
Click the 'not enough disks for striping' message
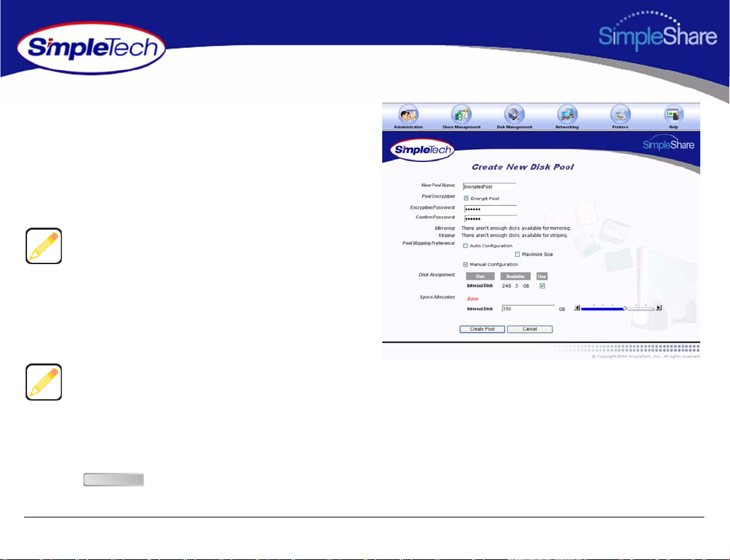click(515, 235)
